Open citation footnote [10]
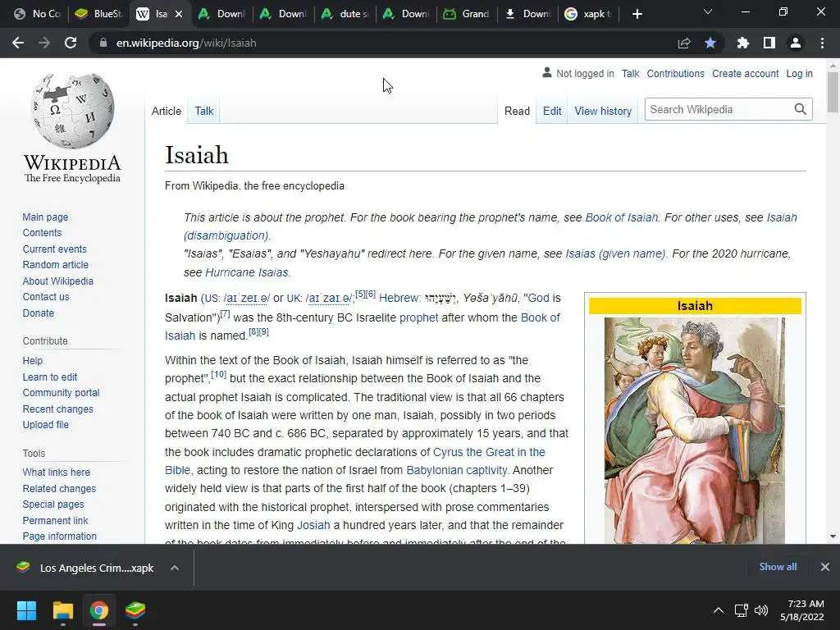The image size is (840, 630). pyautogui.click(x=218, y=374)
